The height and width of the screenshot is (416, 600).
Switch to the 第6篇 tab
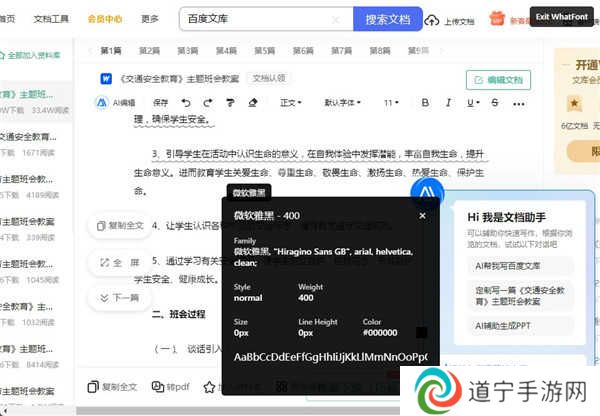[x=303, y=51]
